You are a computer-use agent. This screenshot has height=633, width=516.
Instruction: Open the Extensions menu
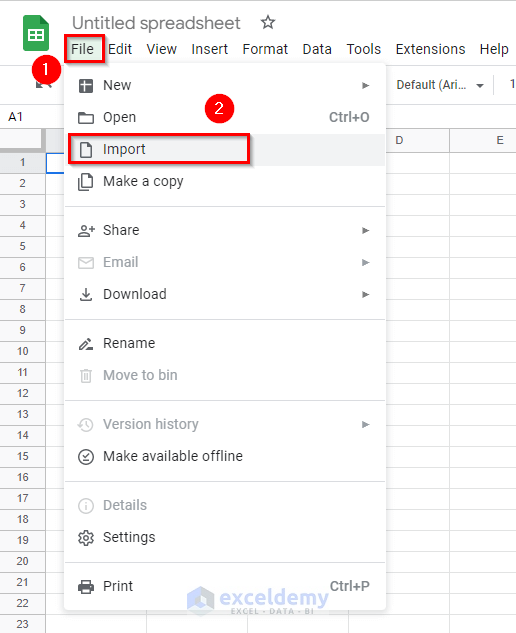pos(430,49)
